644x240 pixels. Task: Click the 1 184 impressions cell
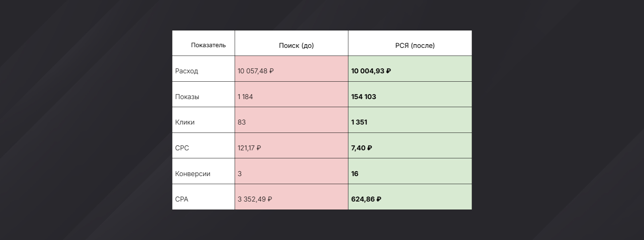click(x=245, y=97)
